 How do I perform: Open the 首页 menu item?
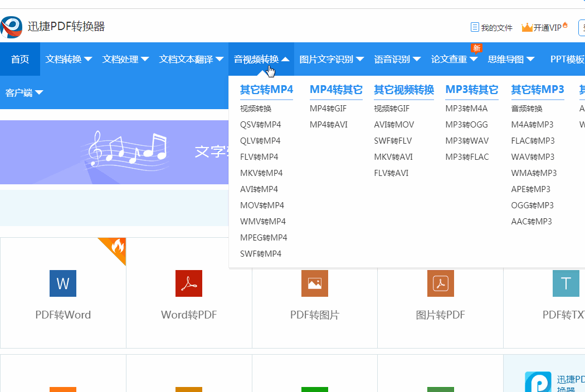19,58
